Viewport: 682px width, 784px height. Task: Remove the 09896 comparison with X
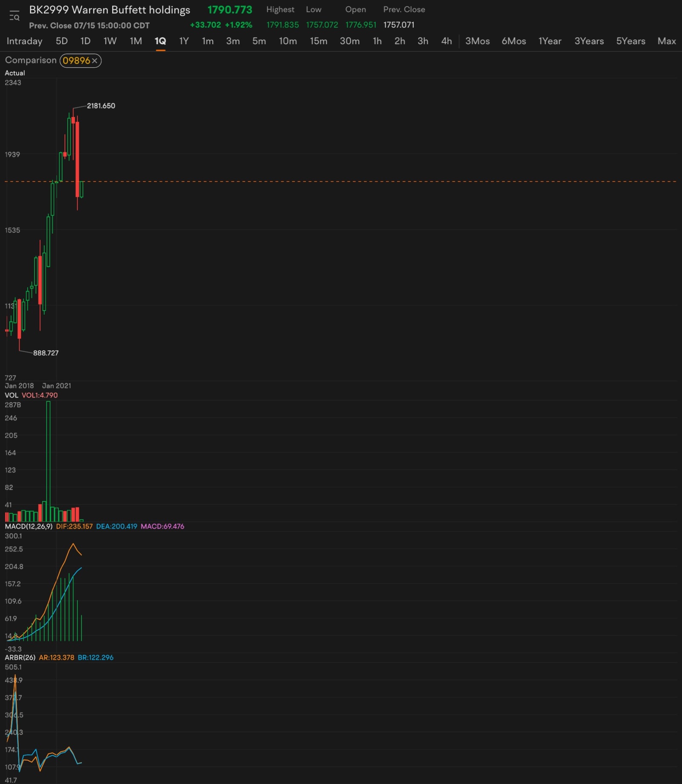(x=95, y=61)
